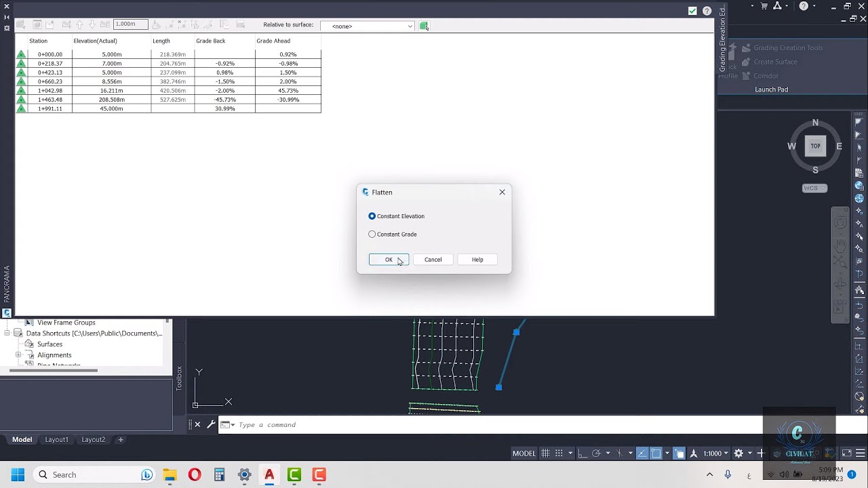
Task: Click the Select a Feature Line icon
Action: pos(21,24)
